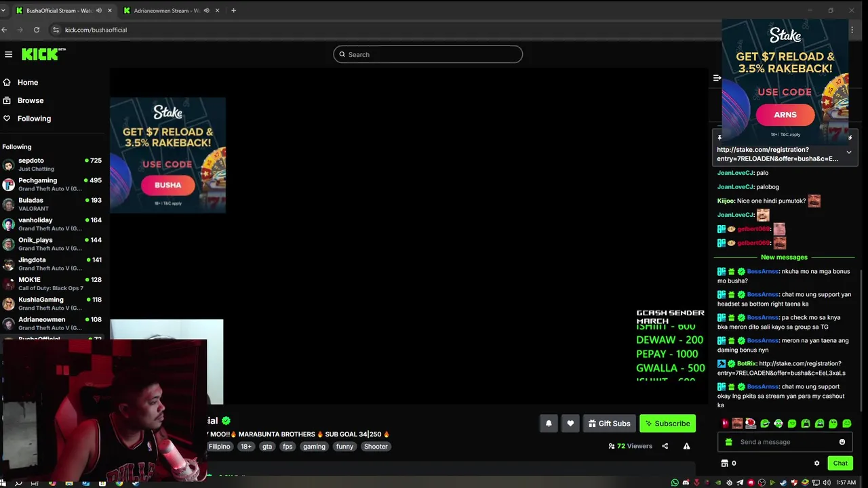The width and height of the screenshot is (868, 488).
Task: Expand the pinned stake.com message chevron
Action: click(848, 152)
